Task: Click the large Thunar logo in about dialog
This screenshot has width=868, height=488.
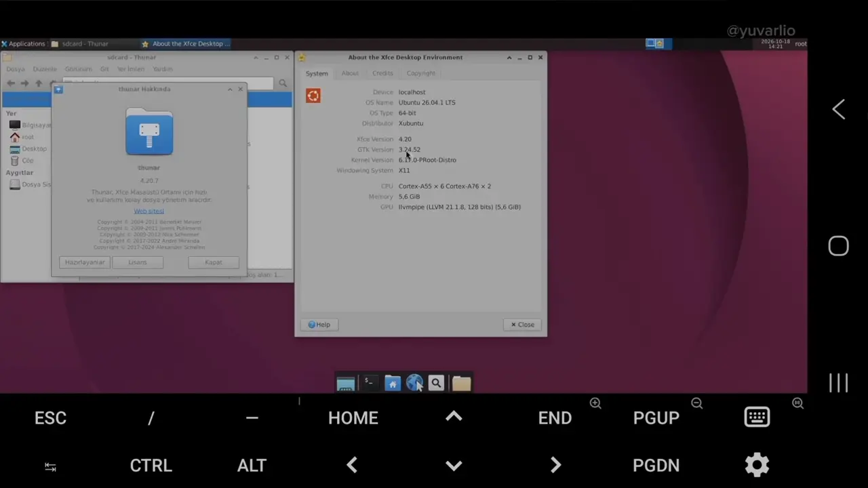Action: tap(149, 131)
